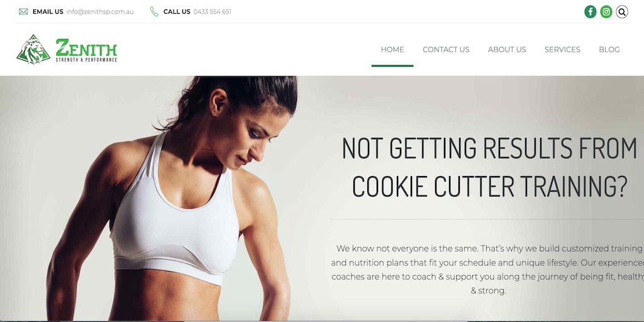Open the Instagram social icon

click(x=606, y=11)
